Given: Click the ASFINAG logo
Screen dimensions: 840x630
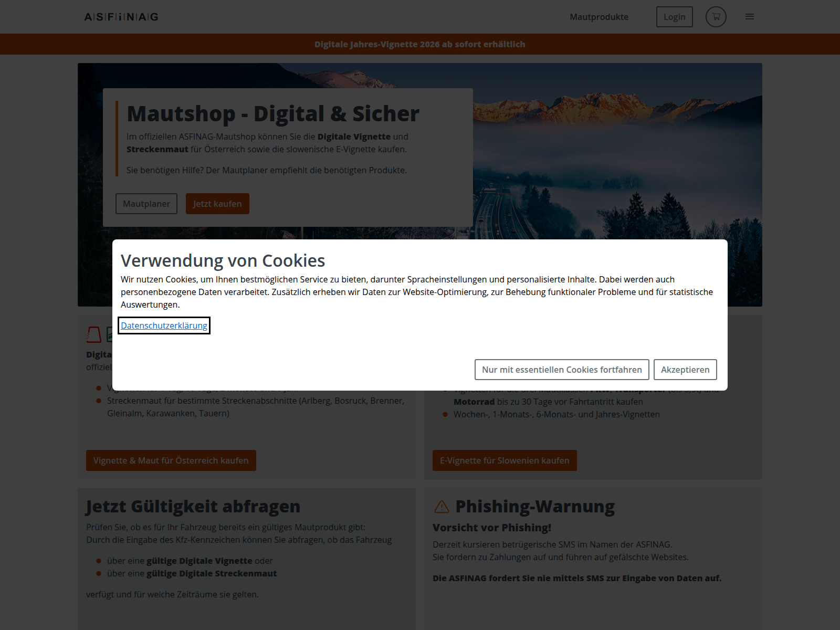Looking at the screenshot, I should click(x=121, y=17).
